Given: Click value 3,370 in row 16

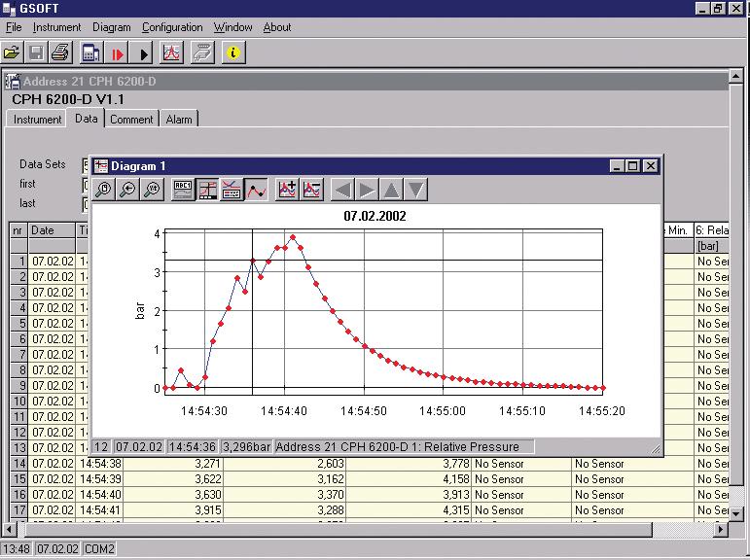Looking at the screenshot, I should [285, 495].
